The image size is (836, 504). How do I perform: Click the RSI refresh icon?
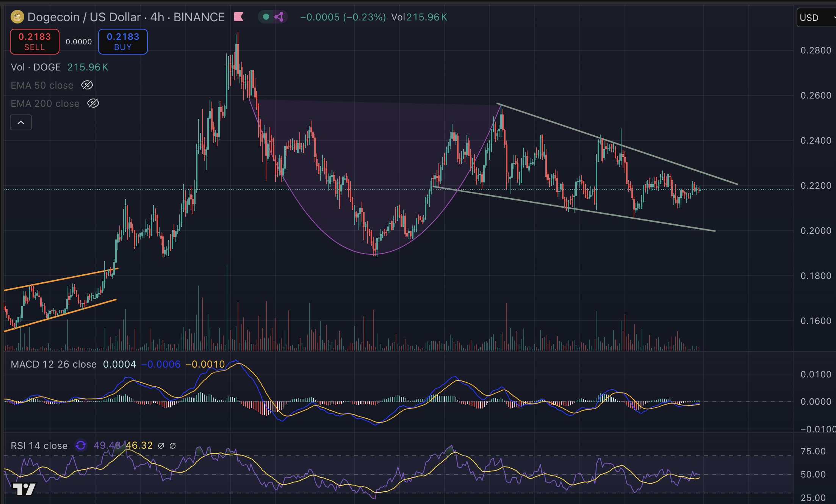pyautogui.click(x=80, y=446)
